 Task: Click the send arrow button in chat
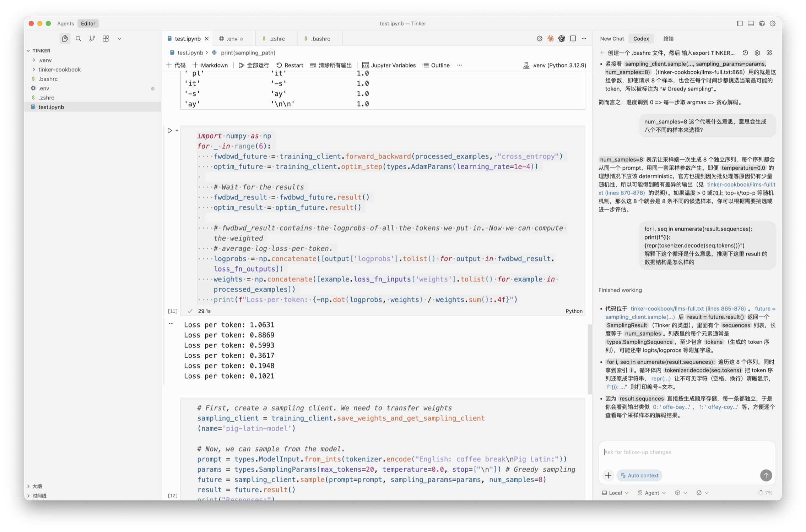click(766, 475)
